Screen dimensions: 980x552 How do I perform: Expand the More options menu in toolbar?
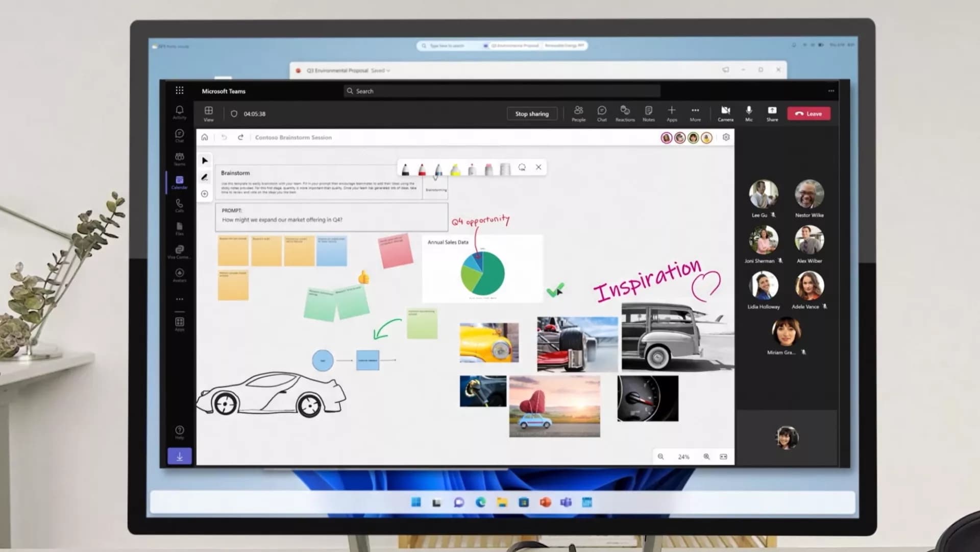click(695, 113)
